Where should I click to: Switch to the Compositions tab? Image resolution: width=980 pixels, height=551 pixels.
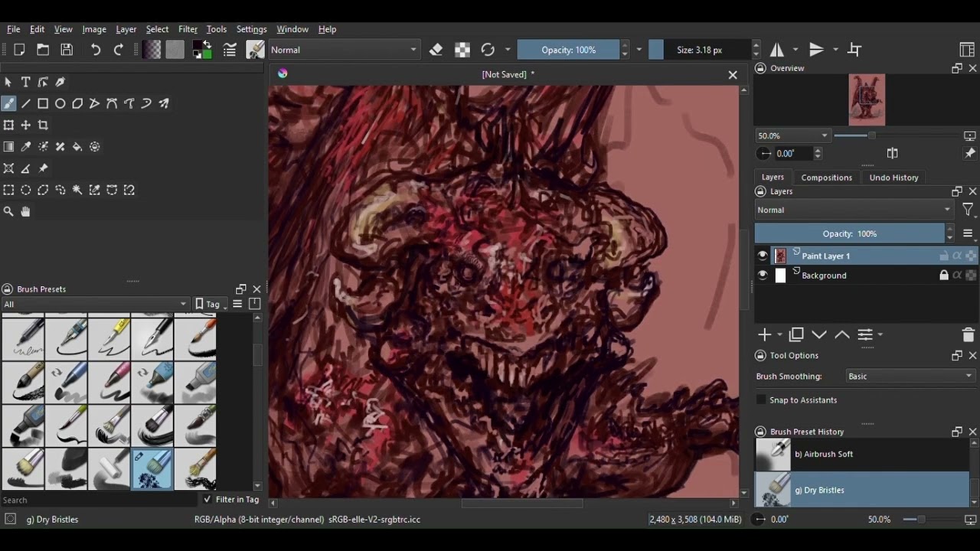(x=826, y=178)
